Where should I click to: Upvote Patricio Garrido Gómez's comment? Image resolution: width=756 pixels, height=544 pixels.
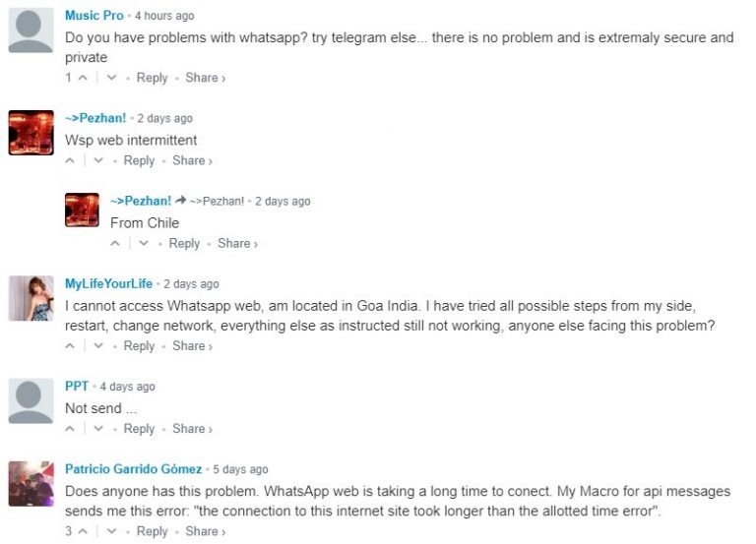coord(84,531)
